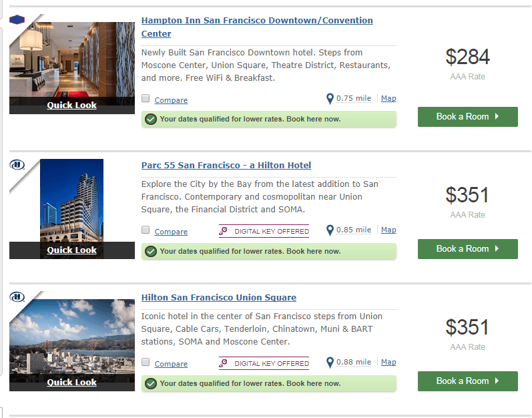Click the Hilton logo beside Parc 55
532x418 pixels.
point(17,164)
